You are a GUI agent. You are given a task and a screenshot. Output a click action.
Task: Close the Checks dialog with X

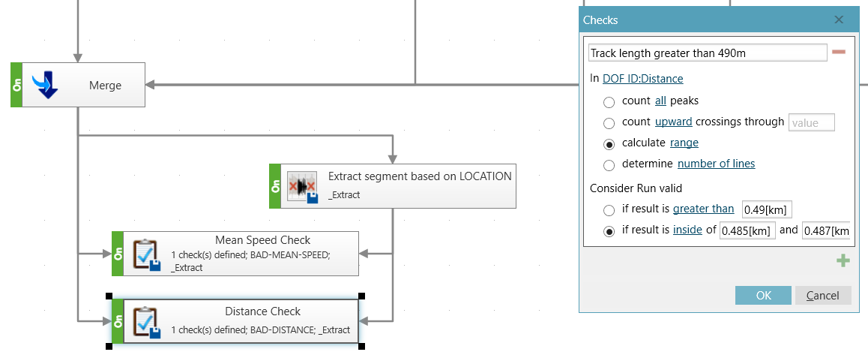[x=839, y=20]
